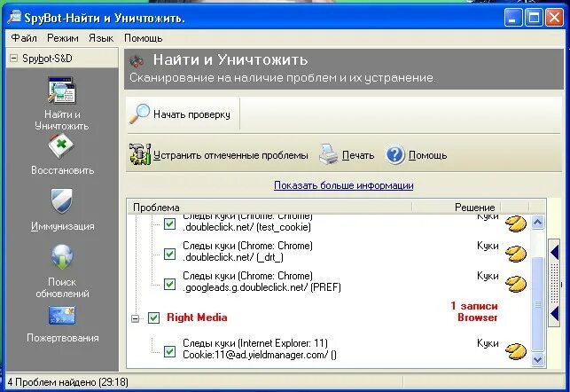Viewport: 570px width, 392px height.
Task: Click the printer icon for Печать
Action: (329, 154)
